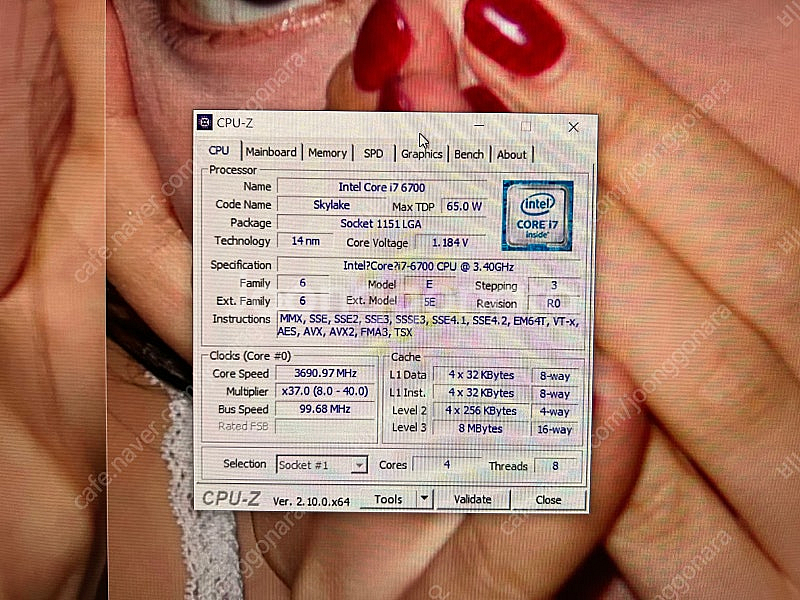Click the Level 2 value '4 x 256 KBytes'
This screenshot has height=600, width=800.
pos(481,411)
